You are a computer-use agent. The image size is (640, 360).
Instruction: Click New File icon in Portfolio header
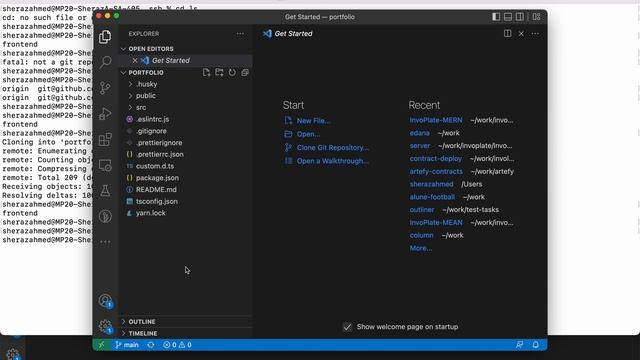pyautogui.click(x=207, y=72)
